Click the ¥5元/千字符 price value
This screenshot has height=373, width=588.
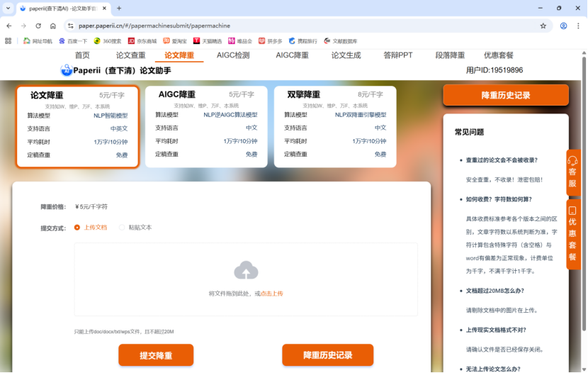(x=91, y=206)
